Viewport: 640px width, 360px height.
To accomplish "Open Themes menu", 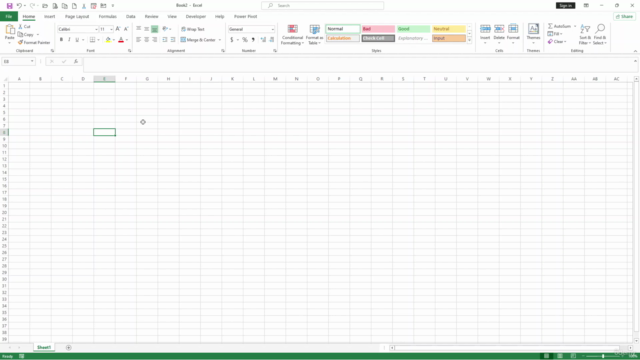I will click(533, 34).
